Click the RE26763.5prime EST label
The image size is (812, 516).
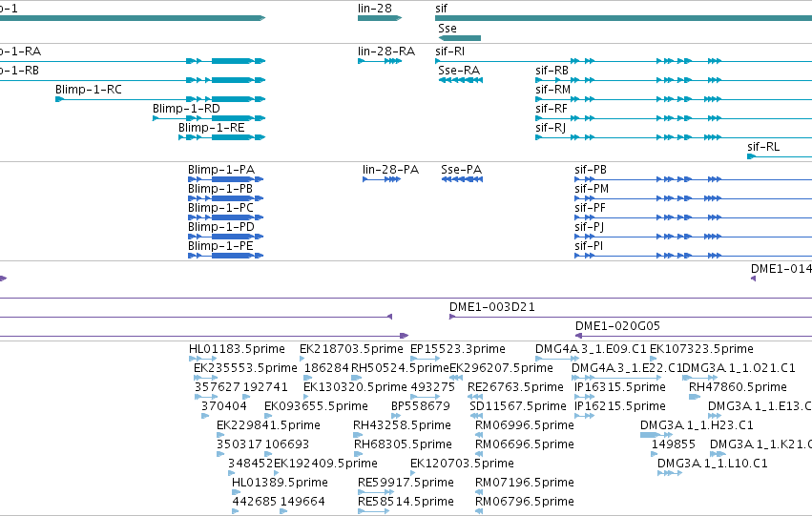(515, 387)
